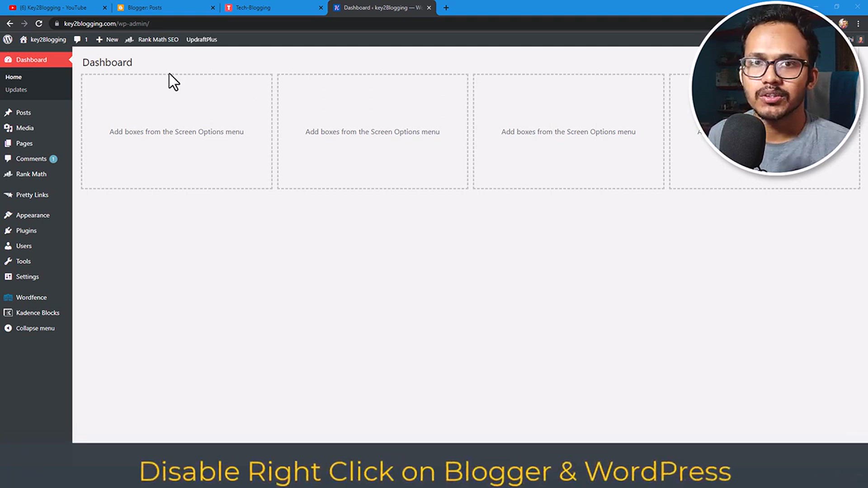
Task: Open Updates under Dashboard submenu
Action: (x=16, y=90)
